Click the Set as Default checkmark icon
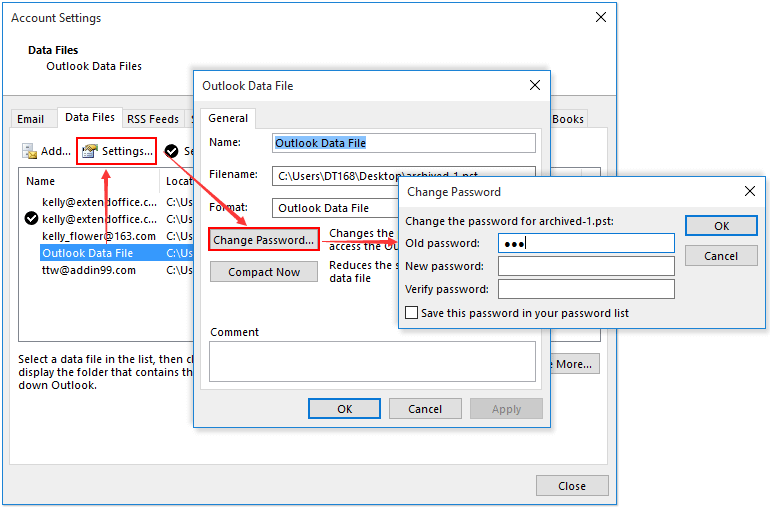This screenshot has height=510, width=770. (x=171, y=151)
